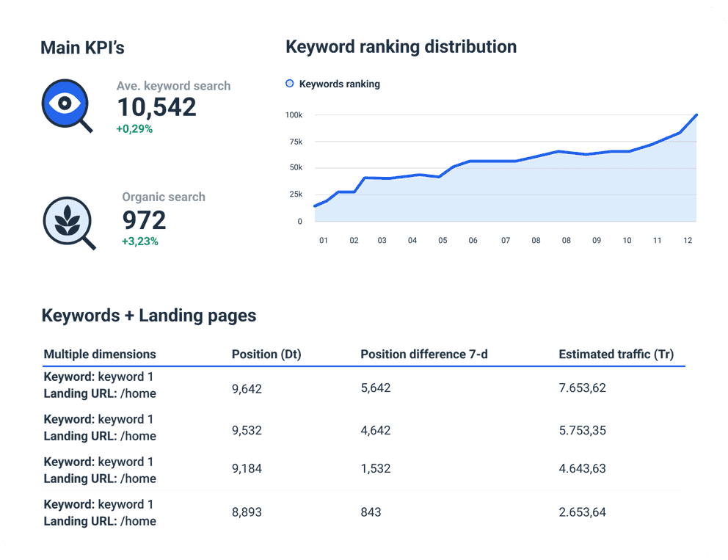Select the Estimated traffic value 7.653,62
This screenshot has width=728, height=560.
[582, 388]
